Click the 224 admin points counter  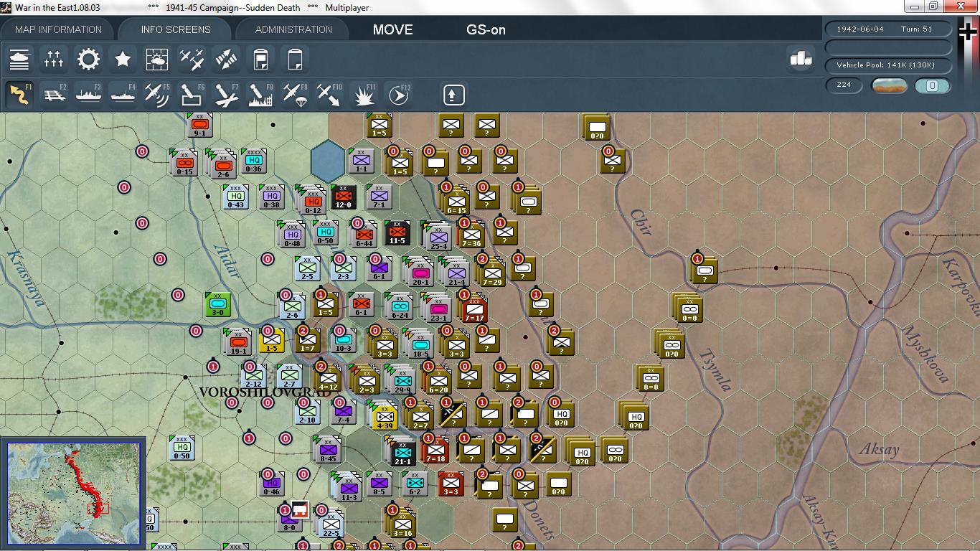844,85
